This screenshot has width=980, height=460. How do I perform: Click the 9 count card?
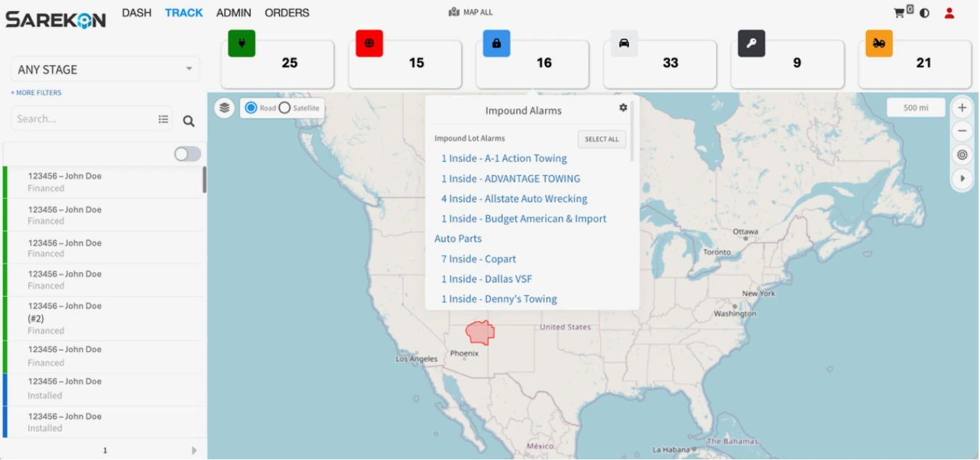pos(788,64)
